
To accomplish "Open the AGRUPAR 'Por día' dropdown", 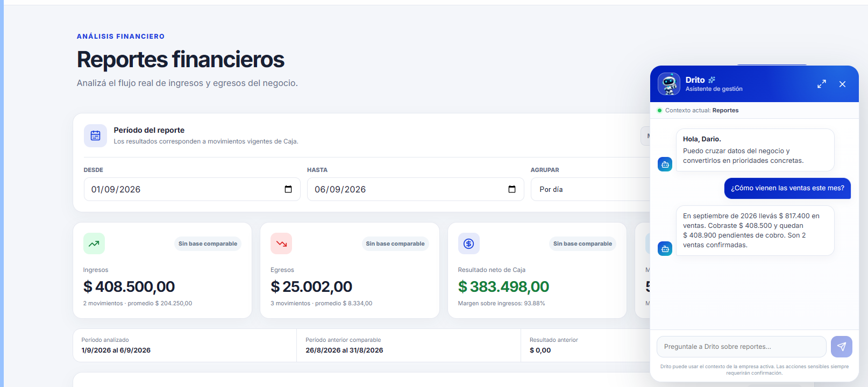I will [590, 189].
